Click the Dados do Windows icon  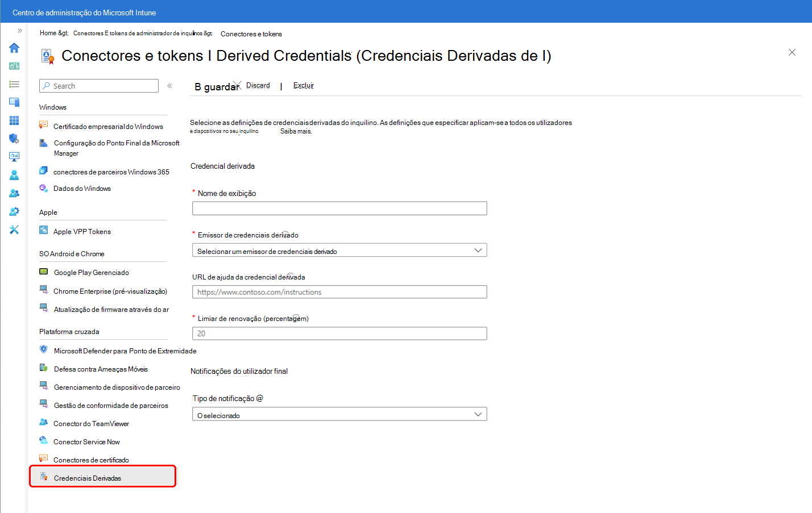[44, 188]
